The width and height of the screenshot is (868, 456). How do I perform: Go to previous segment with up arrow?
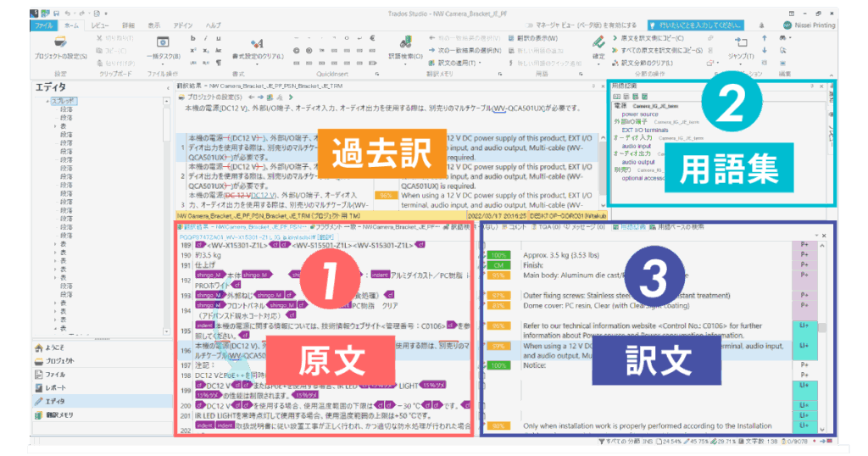click(x=765, y=38)
